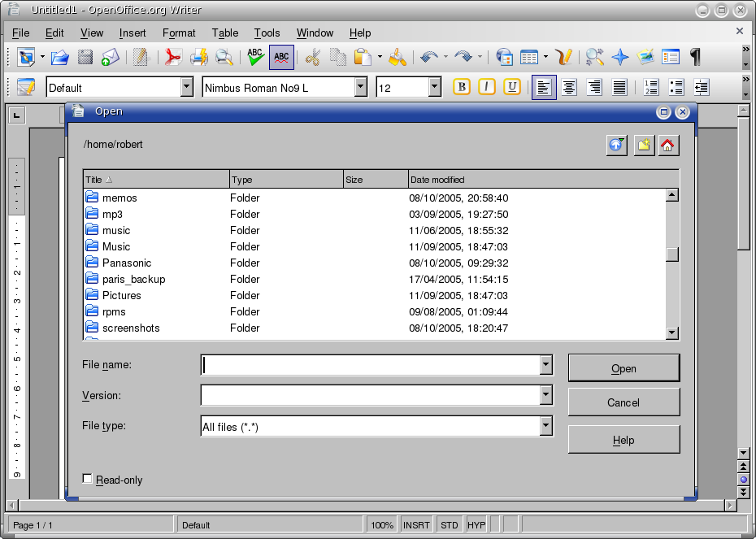Toggle Italic formatting button

(x=487, y=87)
